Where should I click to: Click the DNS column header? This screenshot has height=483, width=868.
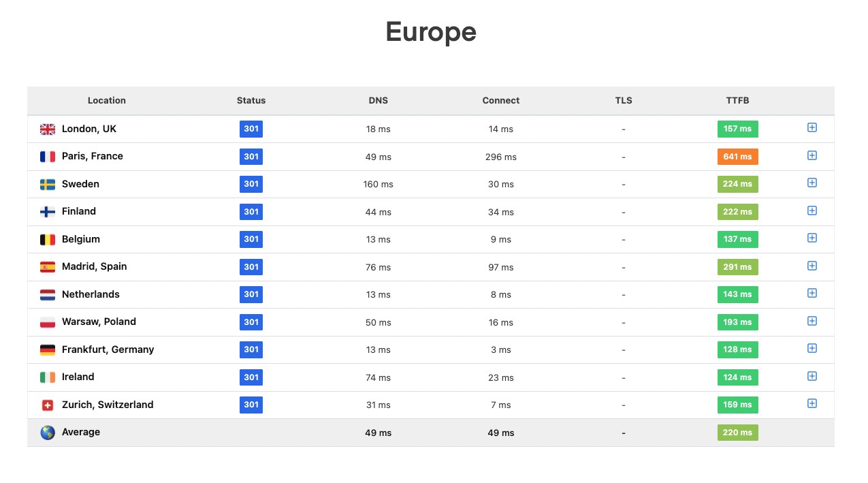[378, 100]
